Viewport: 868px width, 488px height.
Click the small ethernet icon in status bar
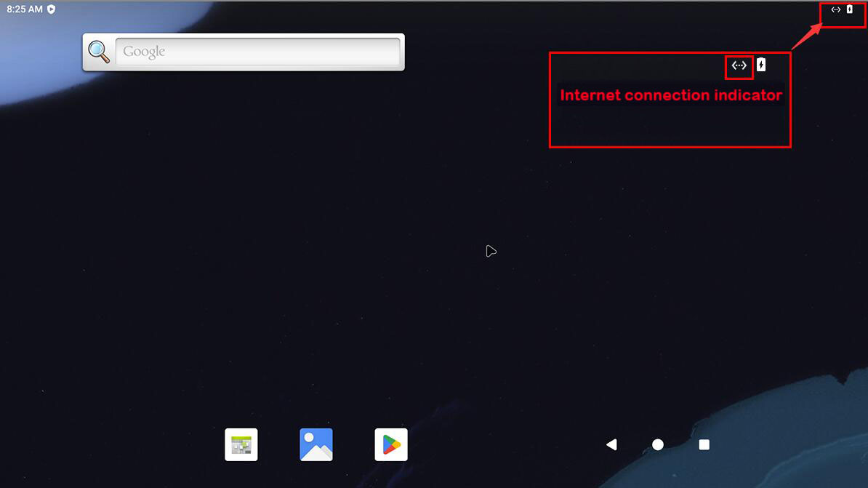pyautogui.click(x=836, y=9)
